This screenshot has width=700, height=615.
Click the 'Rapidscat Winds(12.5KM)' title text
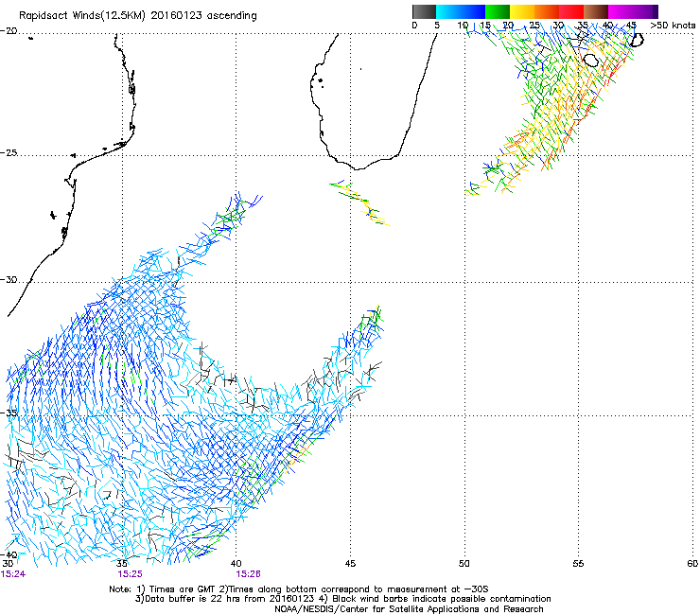82,16
